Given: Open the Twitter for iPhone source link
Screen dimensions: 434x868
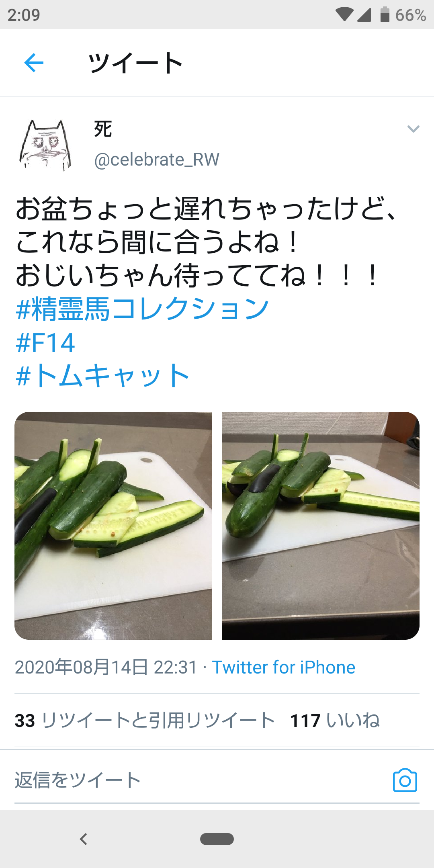Looking at the screenshot, I should click(x=284, y=667).
